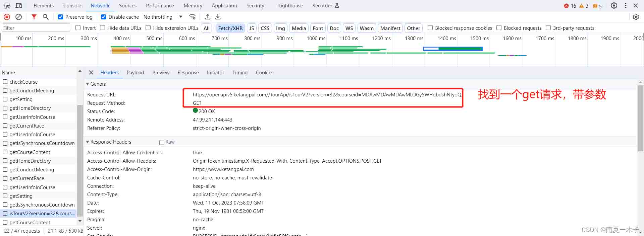Collapse the General section
This screenshot has width=644, height=236.
click(88, 84)
